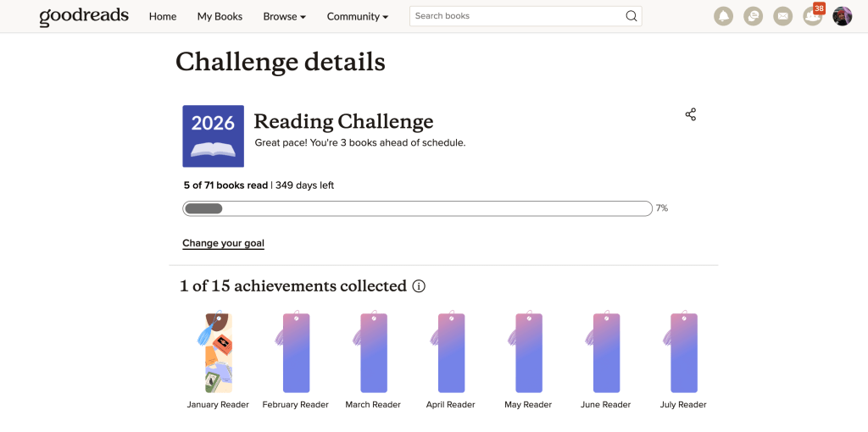Viewport: 868px width, 432px height.
Task: Click the Change your goal link
Action: 223,243
